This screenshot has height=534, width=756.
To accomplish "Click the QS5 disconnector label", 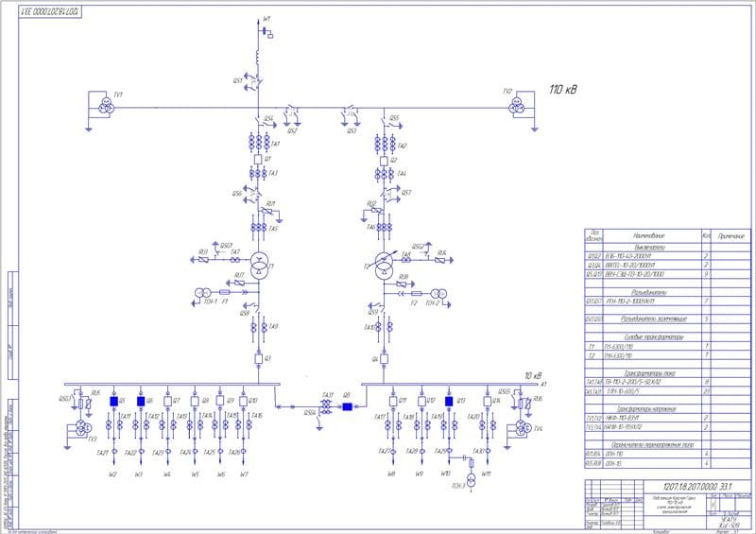I will [x=394, y=118].
